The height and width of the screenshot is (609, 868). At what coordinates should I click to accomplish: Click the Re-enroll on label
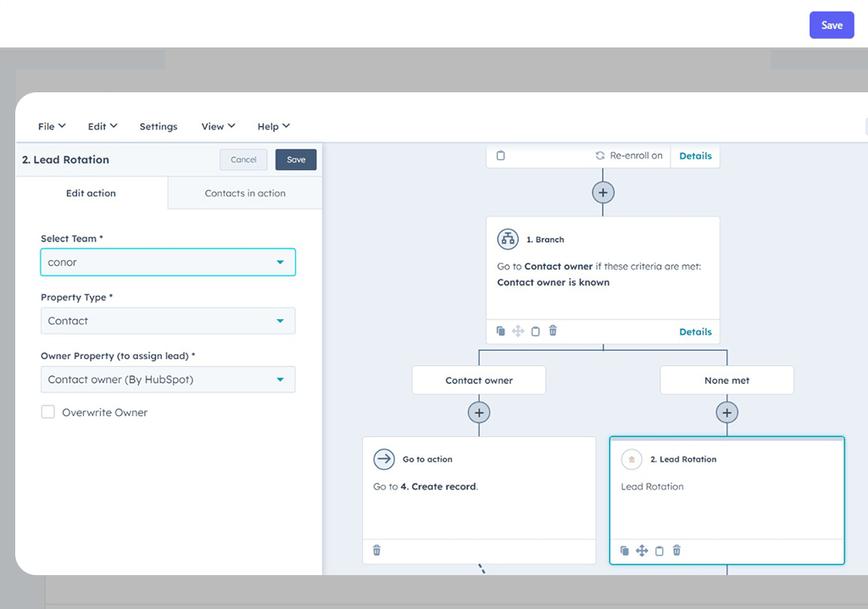636,156
